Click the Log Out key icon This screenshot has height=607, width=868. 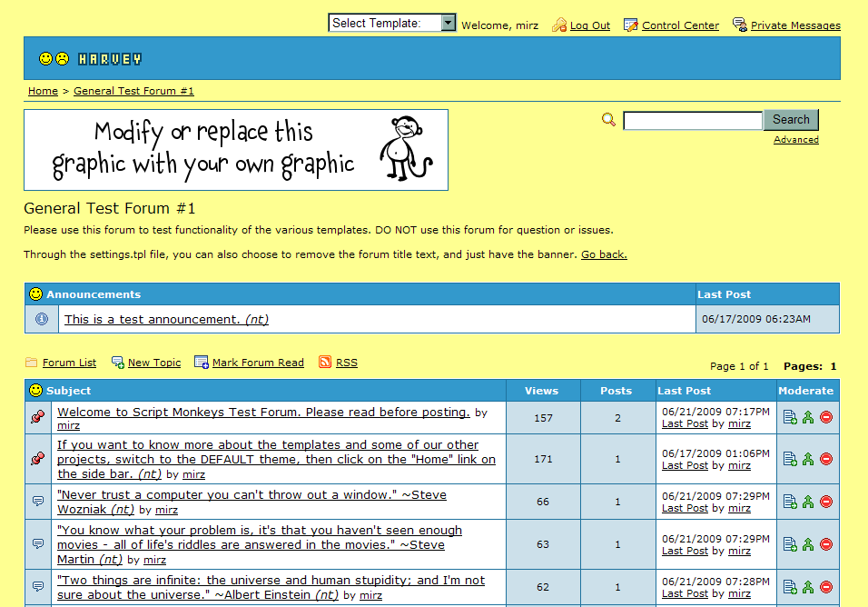tap(559, 25)
